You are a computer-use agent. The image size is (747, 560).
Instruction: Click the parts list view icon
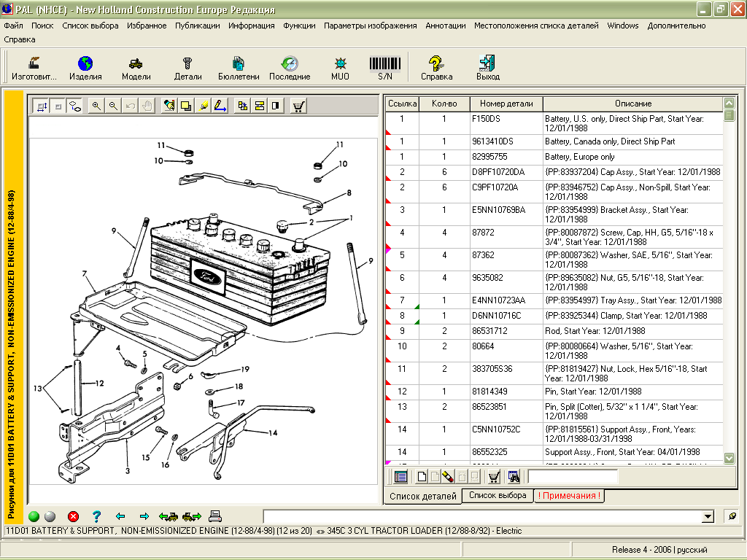point(401,476)
